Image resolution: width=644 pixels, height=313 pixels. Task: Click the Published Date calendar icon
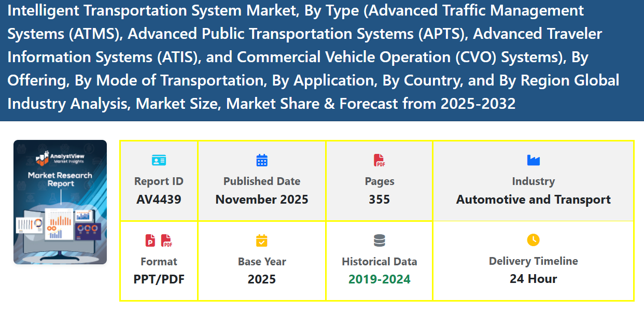point(262,160)
